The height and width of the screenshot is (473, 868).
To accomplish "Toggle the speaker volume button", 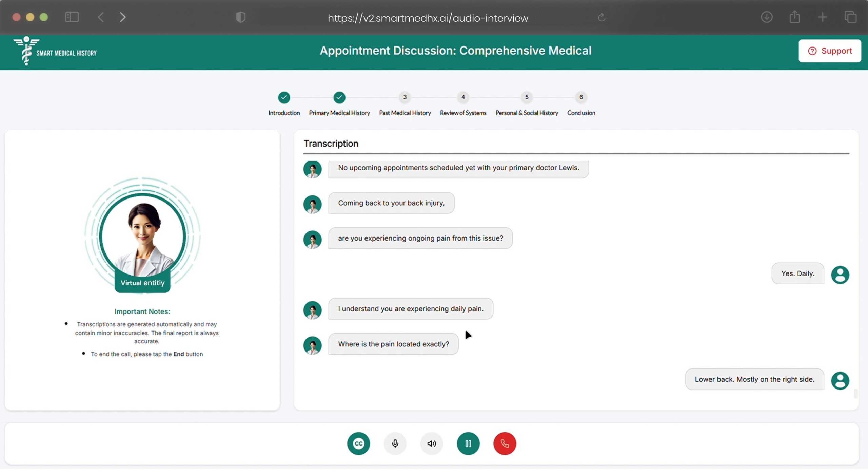I will coord(432,443).
